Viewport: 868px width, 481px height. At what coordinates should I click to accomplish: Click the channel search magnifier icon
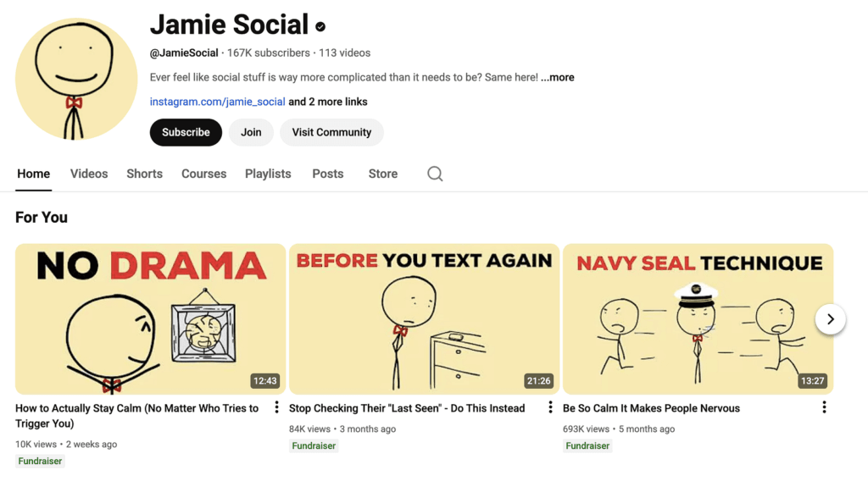[x=435, y=174]
